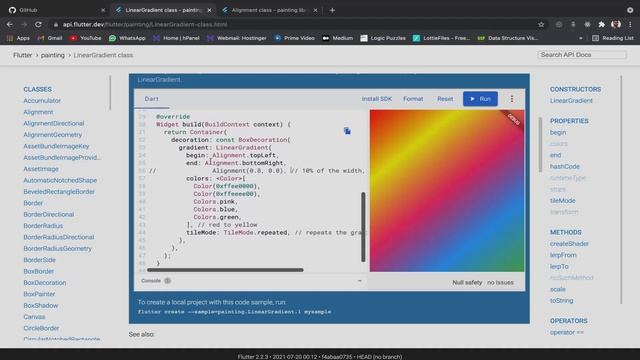Open the YouTube bookmark

coord(85,38)
